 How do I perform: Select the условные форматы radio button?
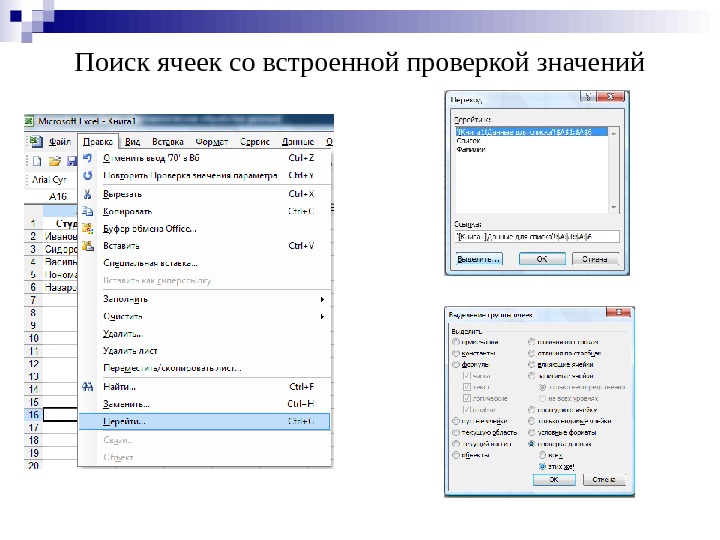click(531, 433)
